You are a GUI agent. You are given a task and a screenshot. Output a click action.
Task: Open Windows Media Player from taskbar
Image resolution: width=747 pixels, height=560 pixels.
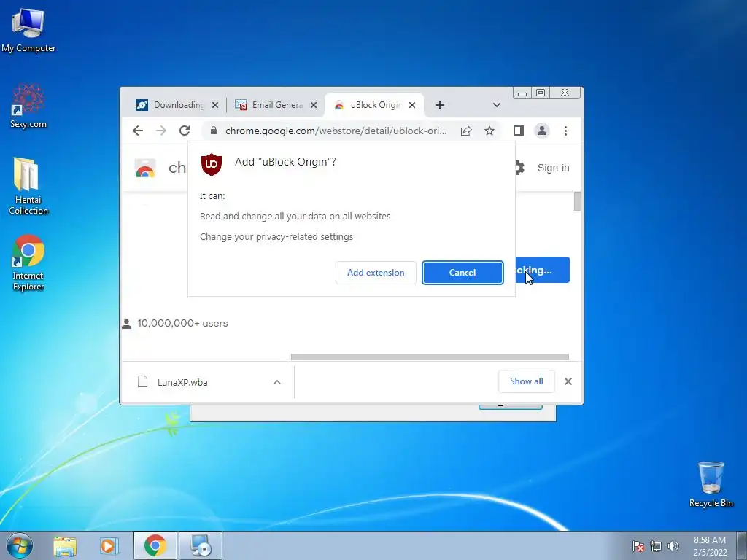point(109,545)
